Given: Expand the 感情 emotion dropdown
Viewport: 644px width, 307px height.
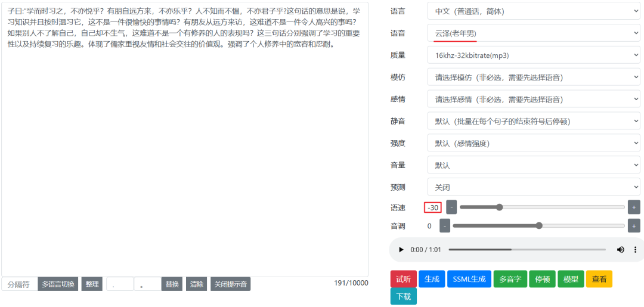Looking at the screenshot, I should point(533,99).
